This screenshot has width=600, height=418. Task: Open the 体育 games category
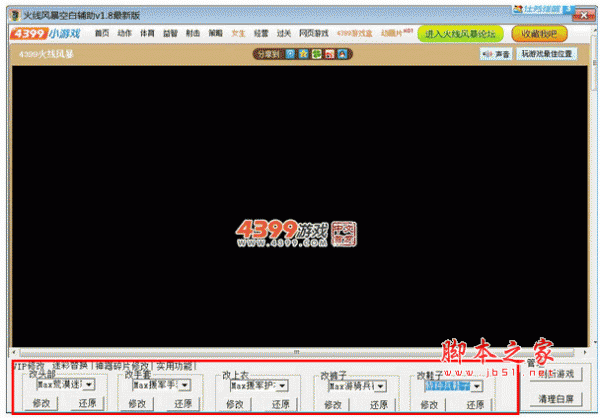pyautogui.click(x=147, y=34)
